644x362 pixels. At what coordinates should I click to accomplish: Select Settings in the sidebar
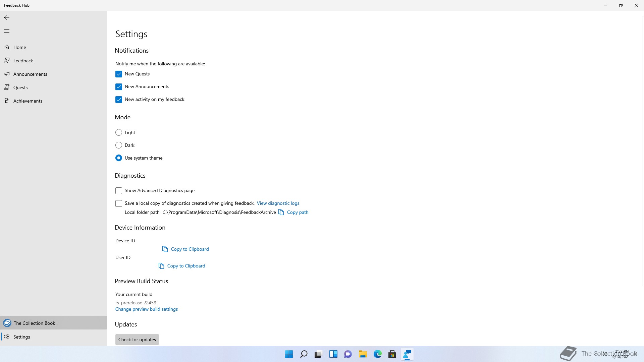(x=54, y=337)
